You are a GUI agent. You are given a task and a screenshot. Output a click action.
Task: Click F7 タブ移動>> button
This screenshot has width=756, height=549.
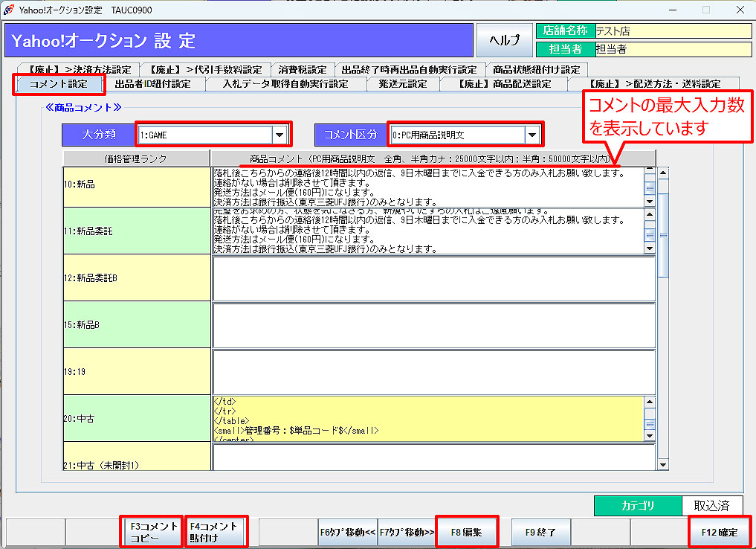(x=407, y=533)
